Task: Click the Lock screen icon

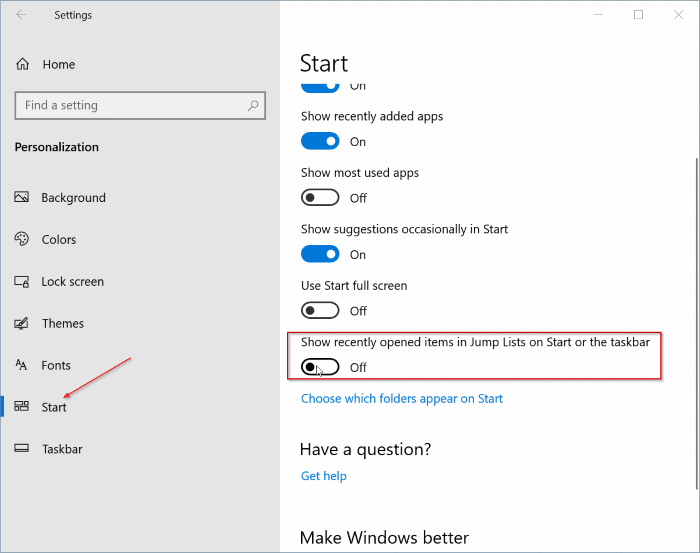Action: pyautogui.click(x=21, y=282)
